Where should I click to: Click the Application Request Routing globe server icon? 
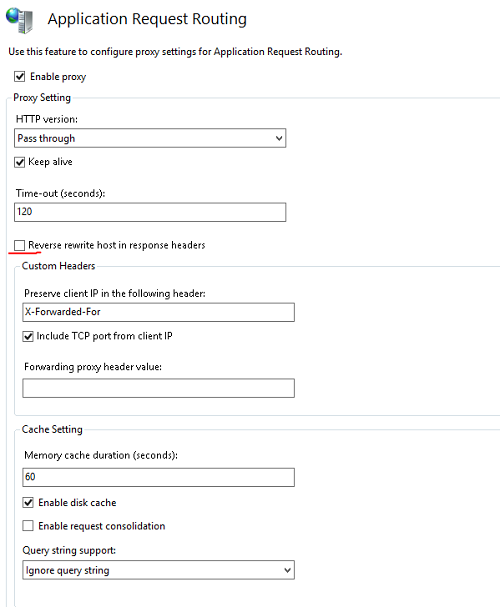[x=19, y=20]
